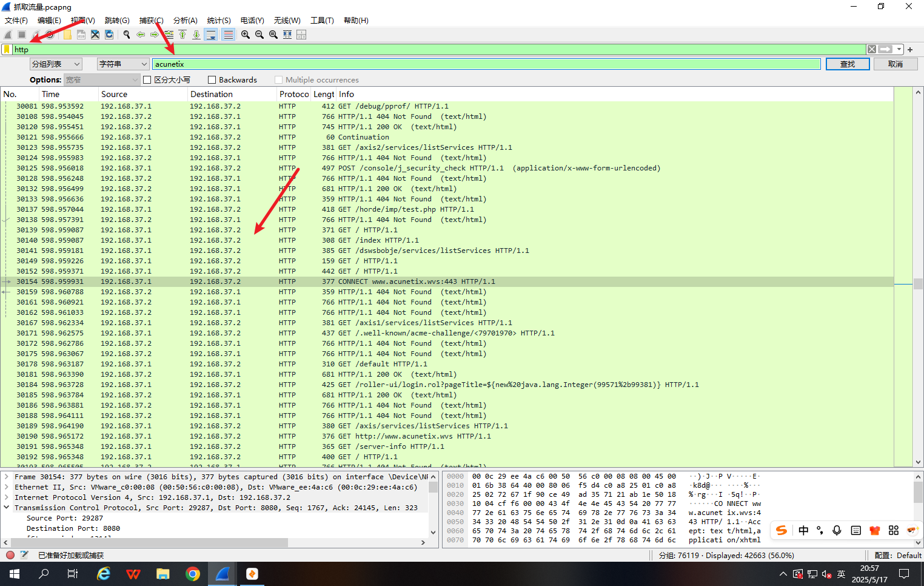The width and height of the screenshot is (924, 586).
Task: Open the 字符串 search type dropdown
Action: tap(123, 64)
